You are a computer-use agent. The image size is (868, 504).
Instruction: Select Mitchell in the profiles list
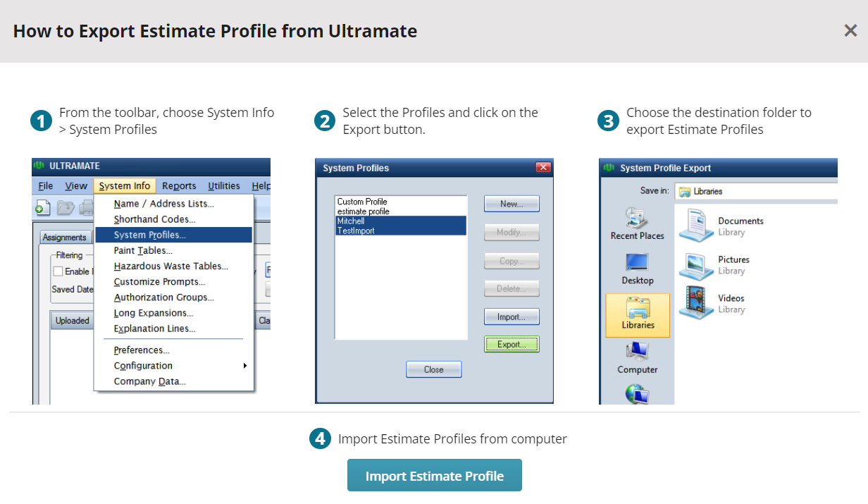(x=400, y=221)
